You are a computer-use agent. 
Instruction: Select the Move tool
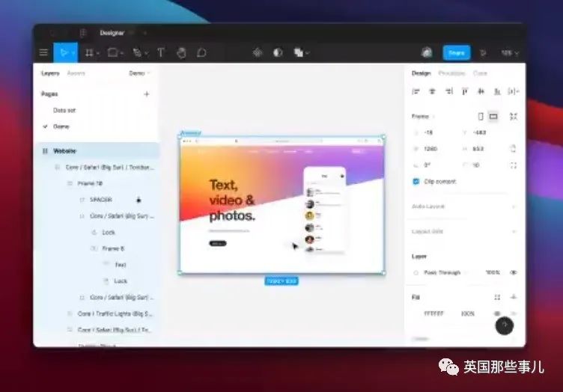click(64, 52)
